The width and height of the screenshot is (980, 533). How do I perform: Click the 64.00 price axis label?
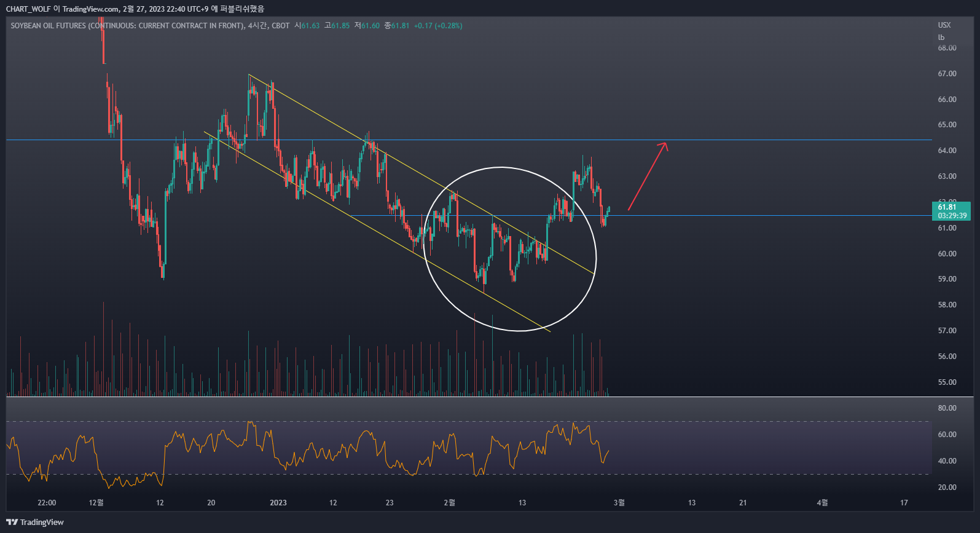click(x=947, y=151)
